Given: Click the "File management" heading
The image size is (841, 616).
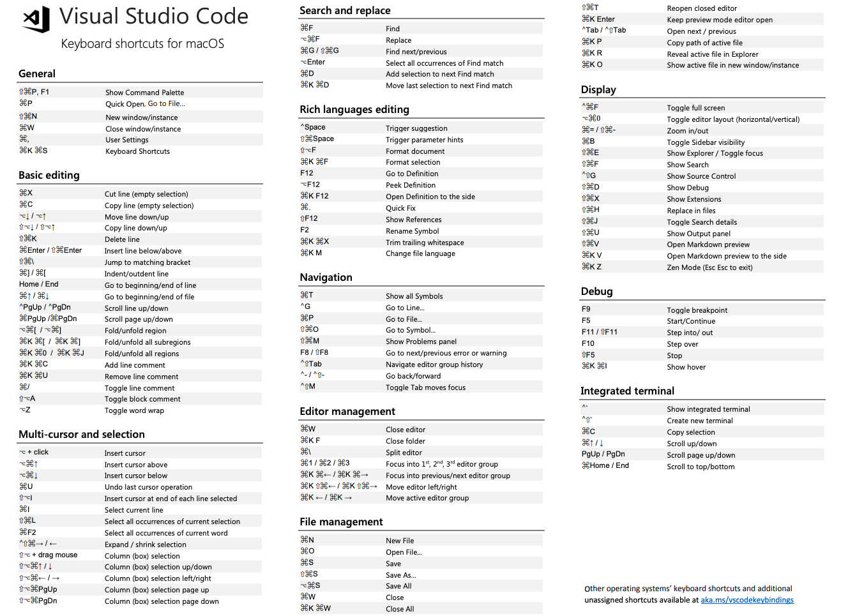Looking at the screenshot, I should click(341, 522).
